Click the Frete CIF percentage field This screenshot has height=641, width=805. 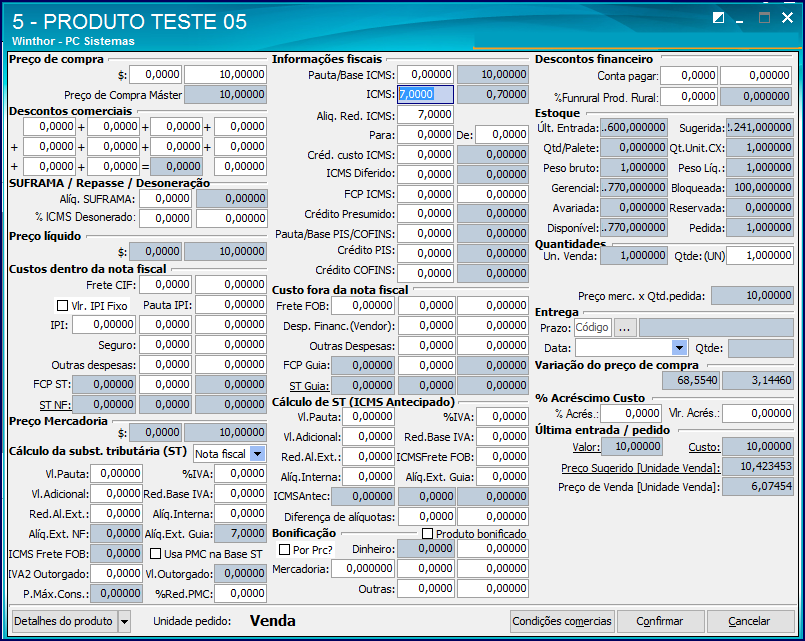pyautogui.click(x=165, y=285)
